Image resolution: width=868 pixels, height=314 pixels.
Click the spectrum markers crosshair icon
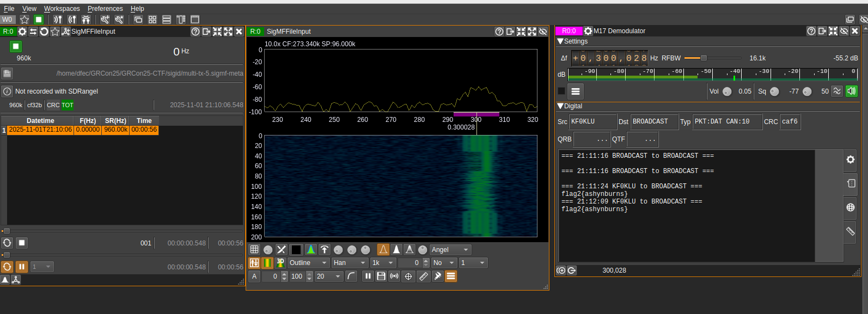coord(408,276)
